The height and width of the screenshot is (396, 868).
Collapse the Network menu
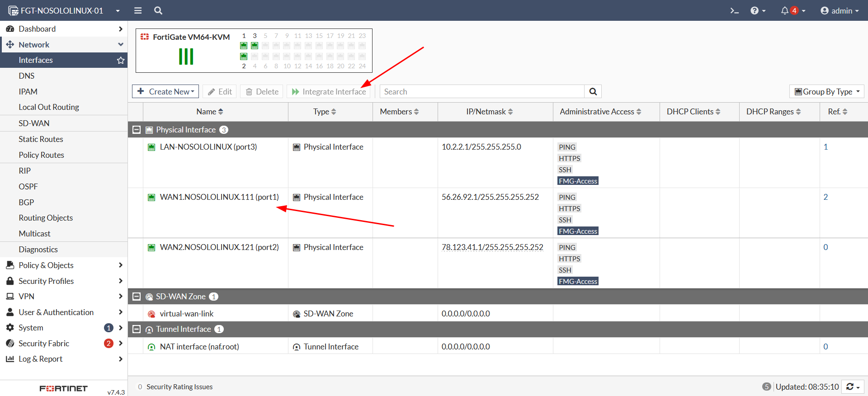(64, 45)
